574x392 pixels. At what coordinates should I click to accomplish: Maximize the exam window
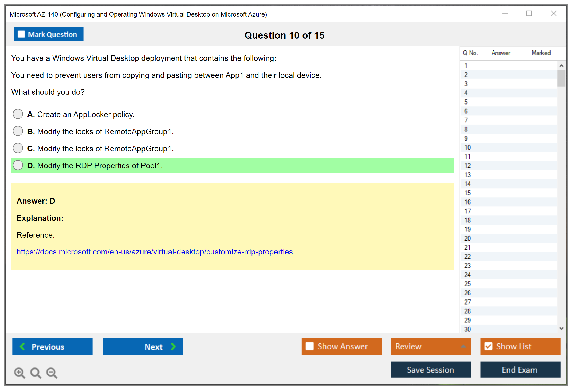pyautogui.click(x=529, y=14)
